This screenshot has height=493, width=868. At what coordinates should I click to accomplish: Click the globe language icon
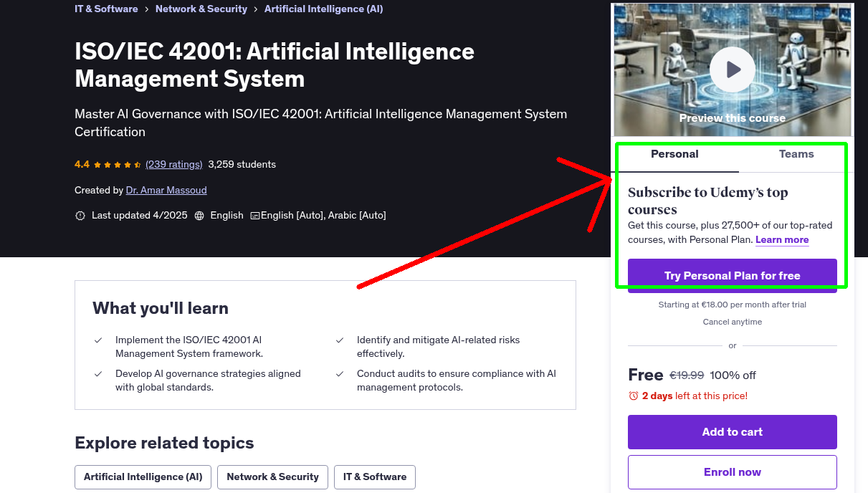coord(199,215)
